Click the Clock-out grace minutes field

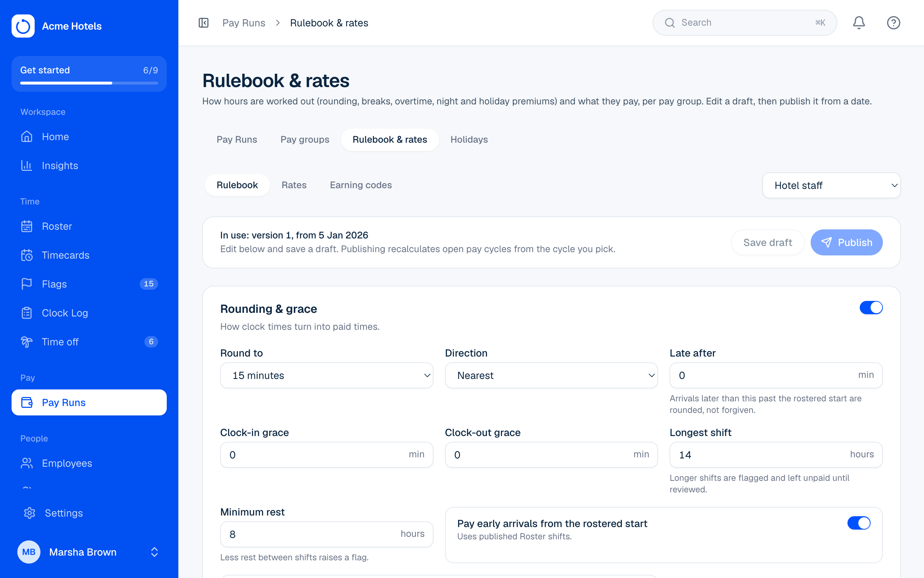551,455
